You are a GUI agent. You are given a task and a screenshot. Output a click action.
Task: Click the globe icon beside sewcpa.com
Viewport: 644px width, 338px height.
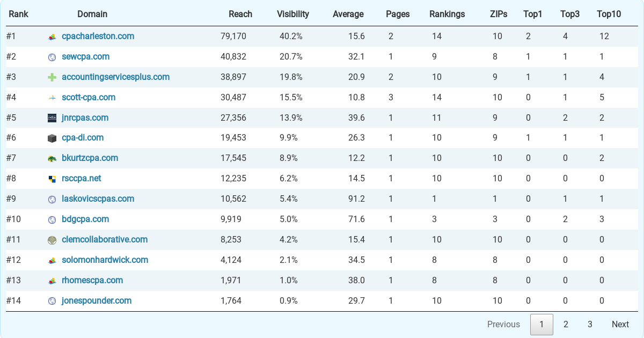(x=52, y=57)
